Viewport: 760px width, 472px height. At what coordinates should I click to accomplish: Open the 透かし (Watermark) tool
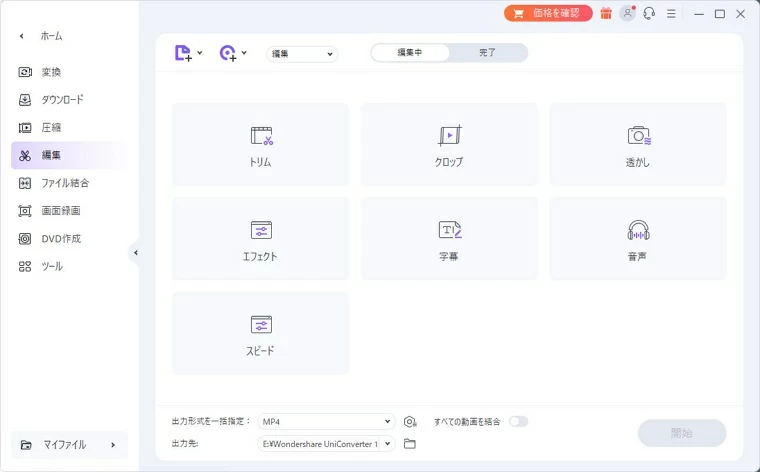click(x=638, y=144)
